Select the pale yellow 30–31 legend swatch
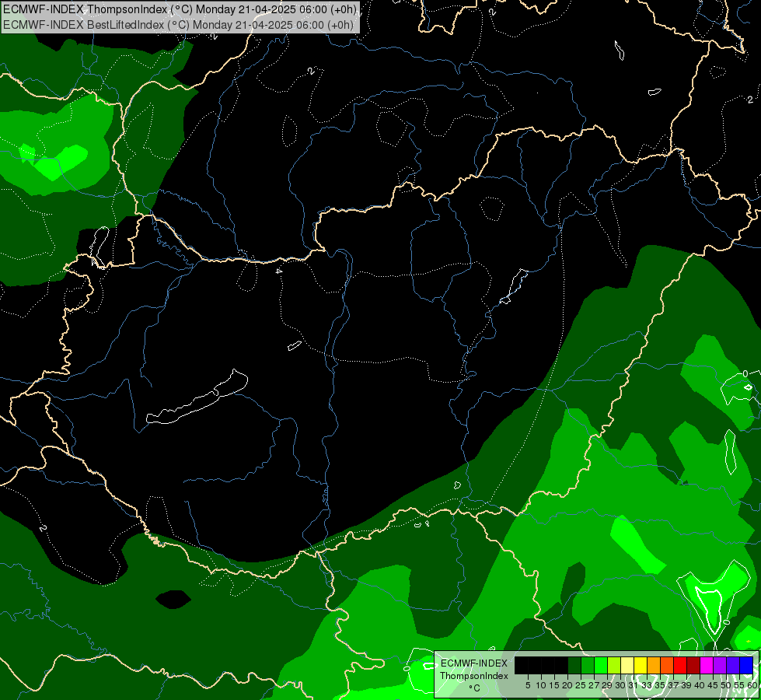Viewport: 761px width, 700px height. click(x=627, y=665)
